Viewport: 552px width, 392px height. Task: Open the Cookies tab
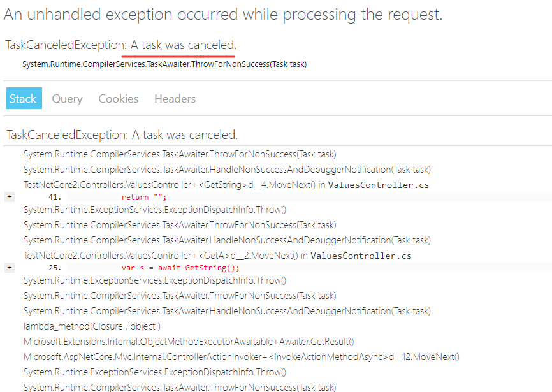tap(118, 99)
